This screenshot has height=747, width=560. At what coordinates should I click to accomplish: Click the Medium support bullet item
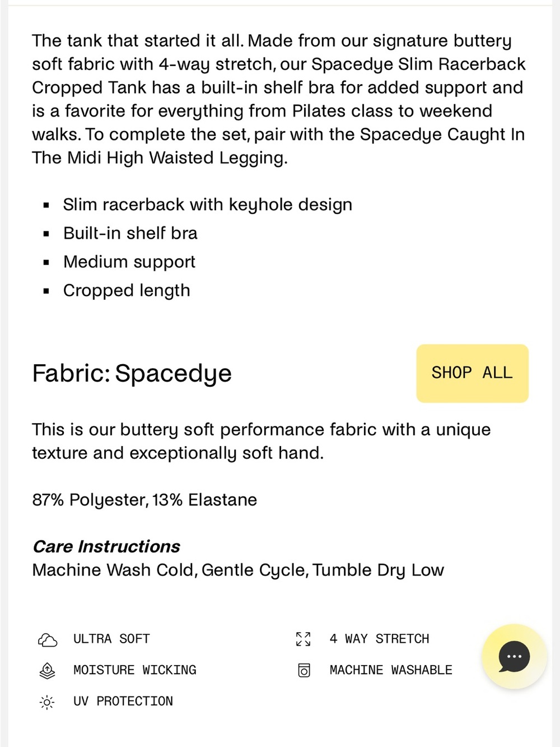[x=129, y=262]
